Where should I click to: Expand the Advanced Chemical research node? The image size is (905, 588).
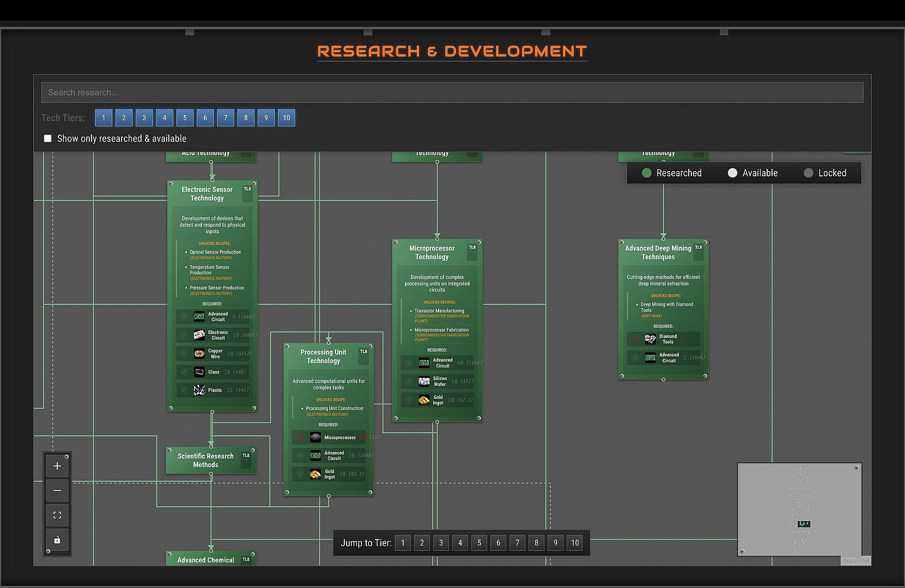[x=205, y=559]
